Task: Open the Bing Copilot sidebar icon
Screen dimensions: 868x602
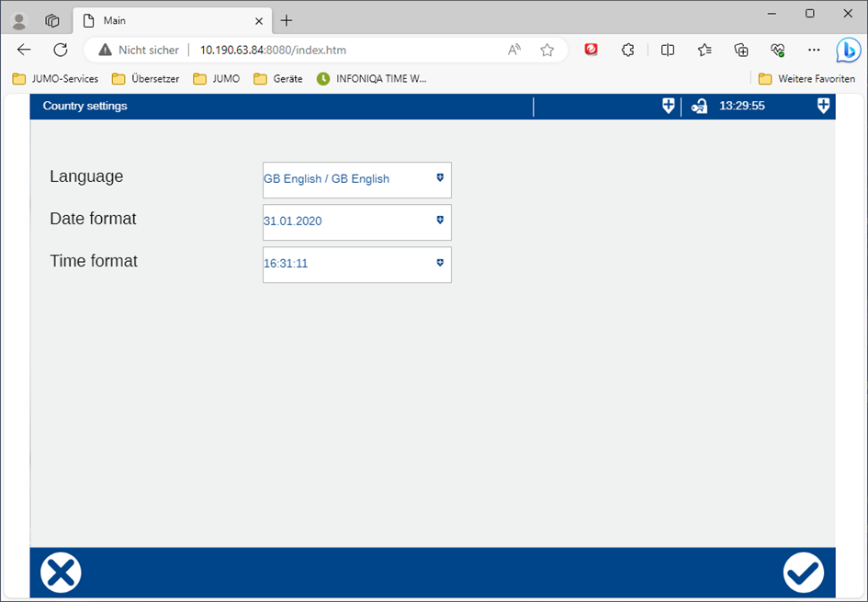Action: [847, 50]
